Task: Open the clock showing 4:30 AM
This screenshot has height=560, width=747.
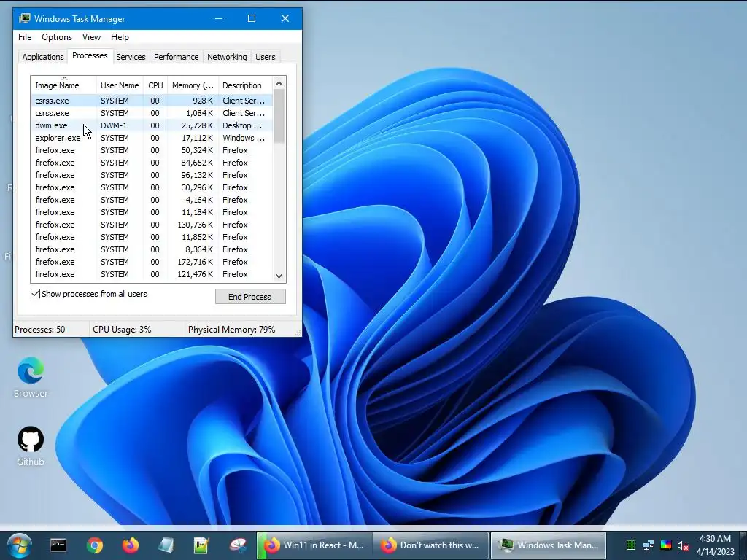Action: click(715, 545)
